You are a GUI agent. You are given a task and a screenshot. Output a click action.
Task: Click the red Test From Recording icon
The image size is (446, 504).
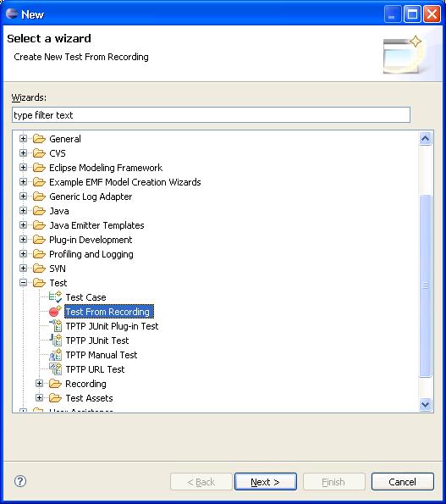tap(55, 311)
